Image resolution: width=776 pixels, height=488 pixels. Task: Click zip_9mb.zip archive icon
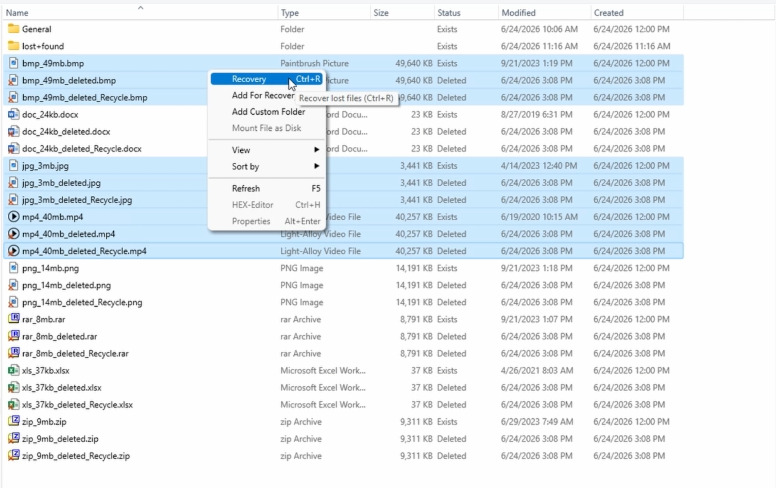(x=13, y=422)
